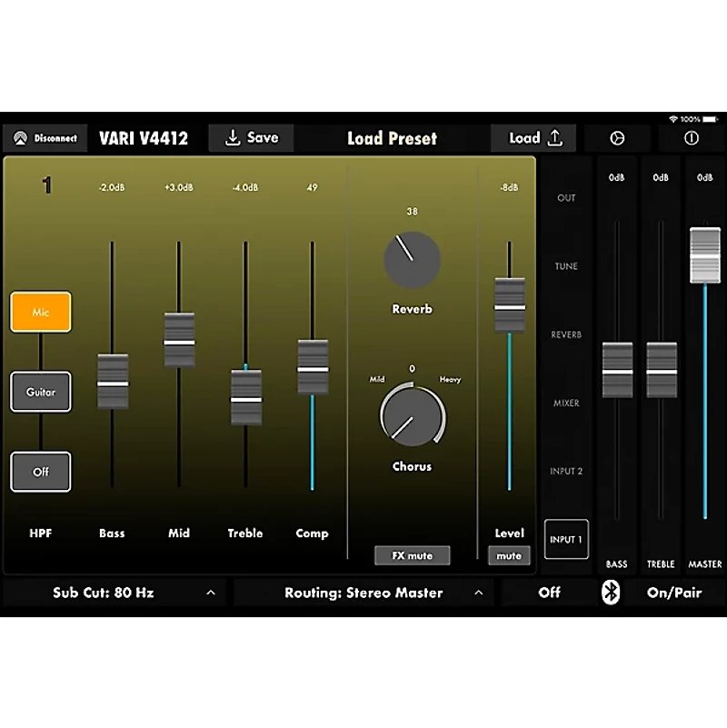This screenshot has height=728, width=727.
Task: Open the tuner using the pie-shaped icon
Action: coord(619,138)
